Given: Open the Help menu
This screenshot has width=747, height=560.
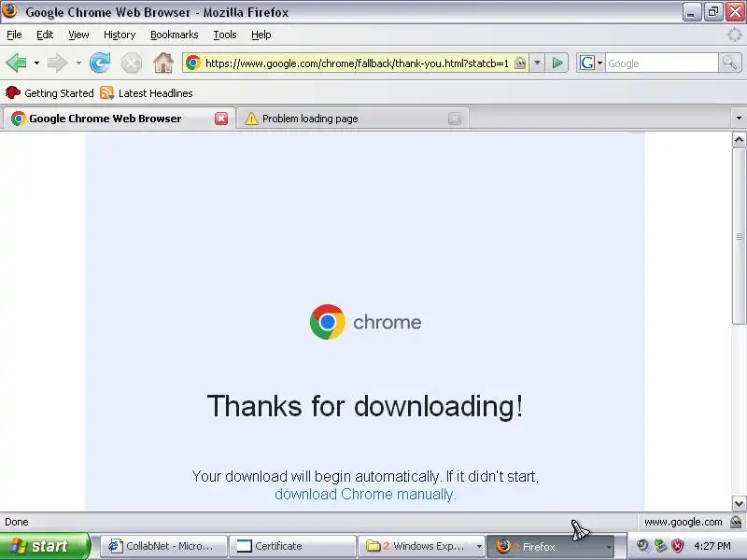Looking at the screenshot, I should click(261, 35).
